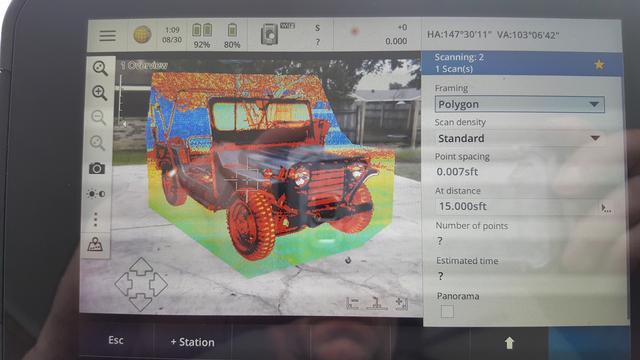
Task: Tap the red laser target indicator
Action: (354, 31)
